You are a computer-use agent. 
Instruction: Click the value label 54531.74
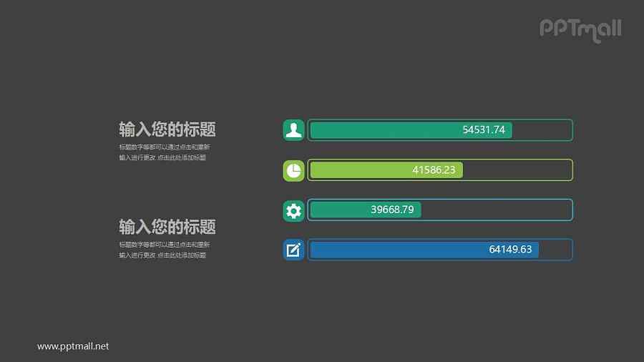(x=484, y=129)
